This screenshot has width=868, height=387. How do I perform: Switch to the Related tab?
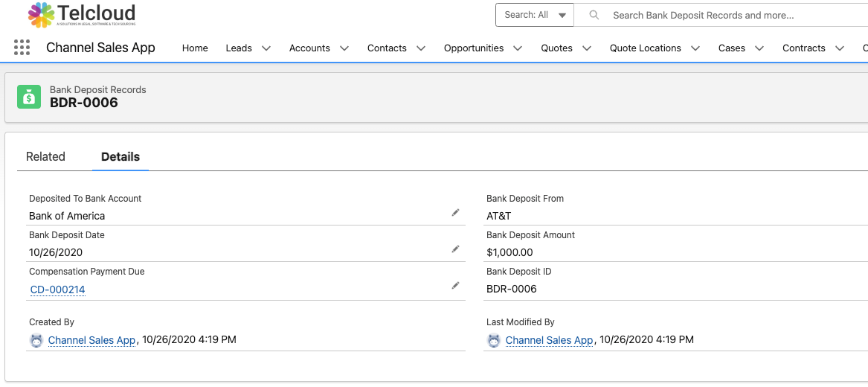coord(45,157)
